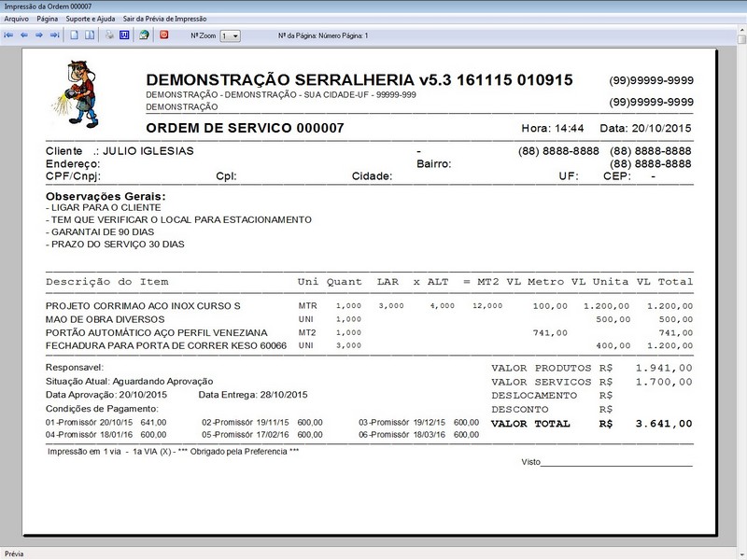
Task: Export the order to Word using W icon
Action: coord(126,35)
